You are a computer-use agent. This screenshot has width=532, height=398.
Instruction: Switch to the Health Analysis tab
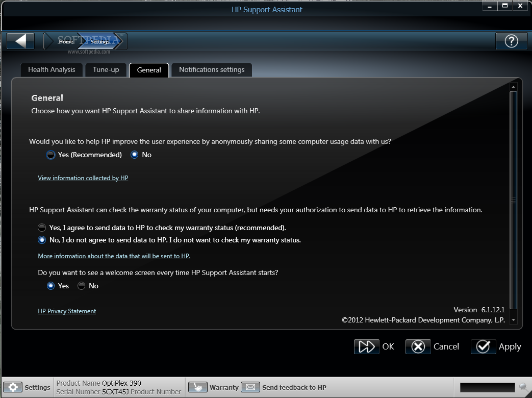coord(52,69)
